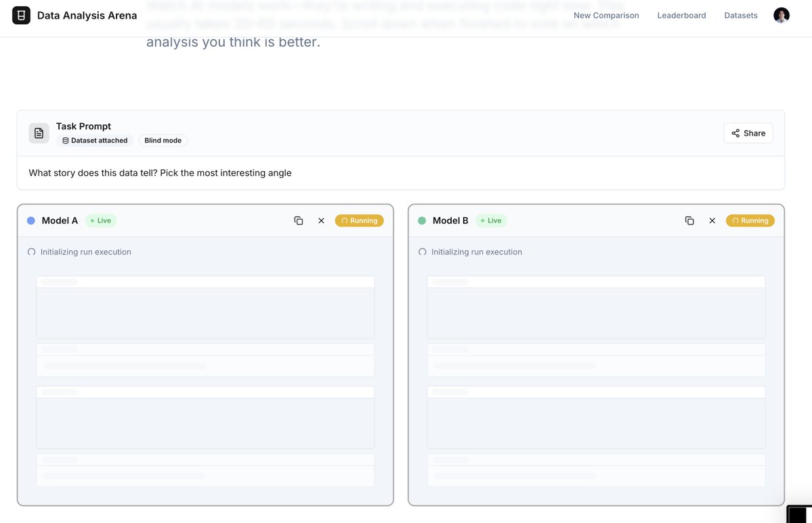
Task: Open the Datasets page
Action: pos(741,16)
